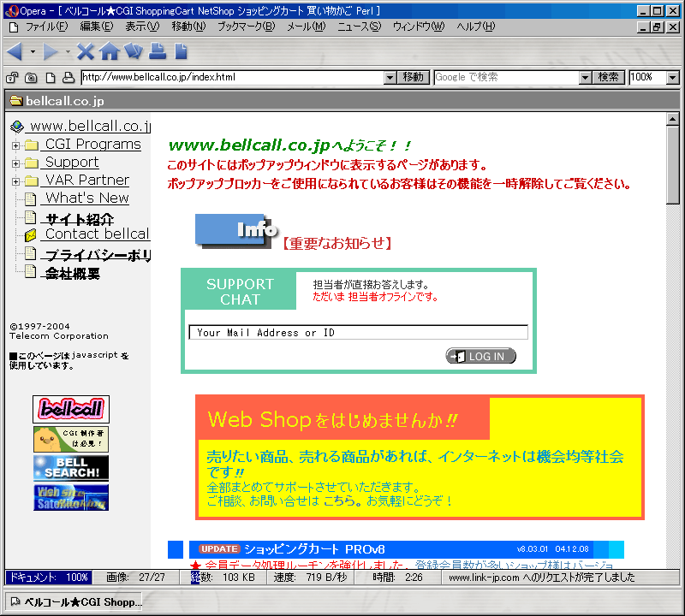Click the BELL SEARCH! banner
The width and height of the screenshot is (685, 616).
click(71, 468)
